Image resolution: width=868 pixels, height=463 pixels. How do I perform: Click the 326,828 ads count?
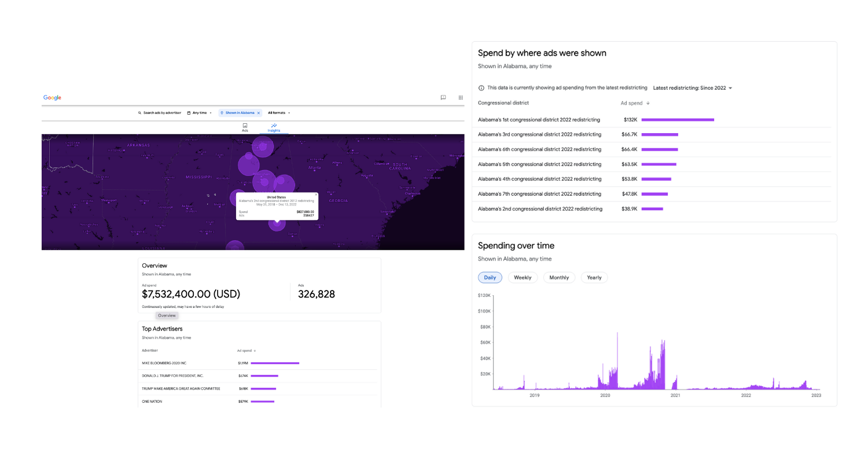coord(317,294)
